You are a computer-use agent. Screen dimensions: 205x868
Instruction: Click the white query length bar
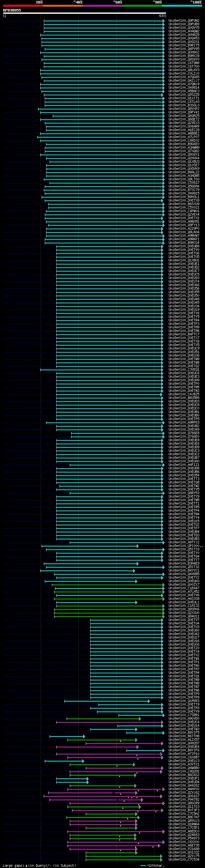point(85,13)
